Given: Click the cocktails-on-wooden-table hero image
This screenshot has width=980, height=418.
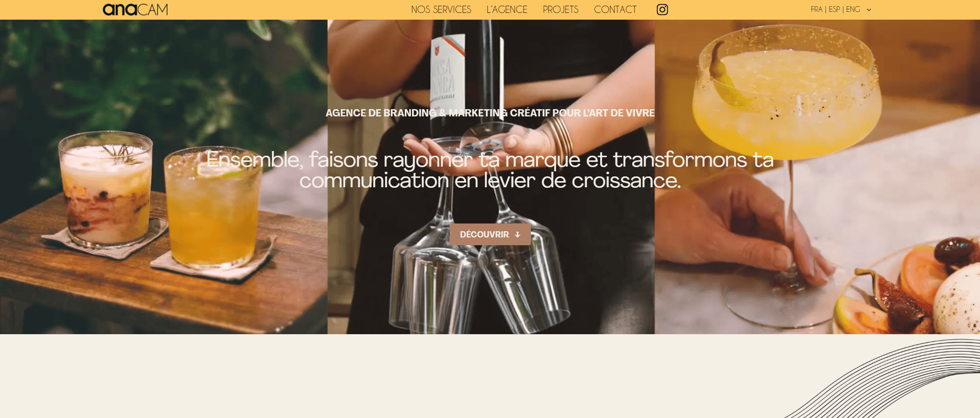Looking at the screenshot, I should click(x=163, y=177).
